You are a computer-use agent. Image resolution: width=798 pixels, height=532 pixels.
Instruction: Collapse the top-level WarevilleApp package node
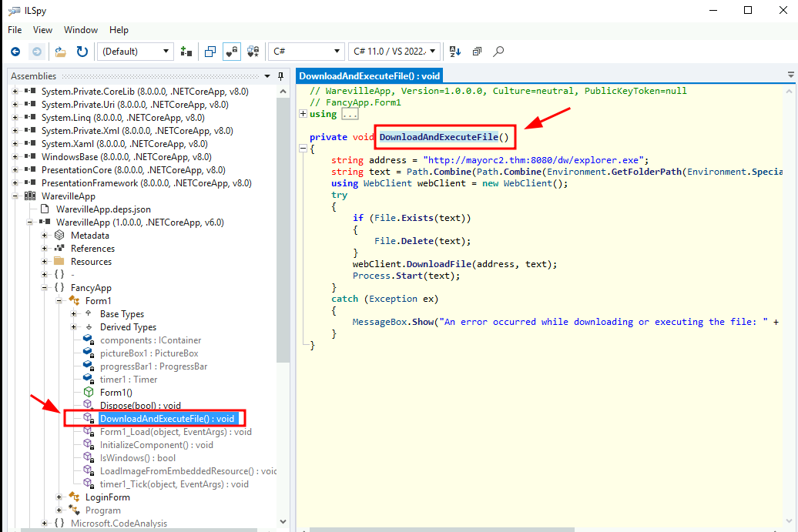point(15,196)
